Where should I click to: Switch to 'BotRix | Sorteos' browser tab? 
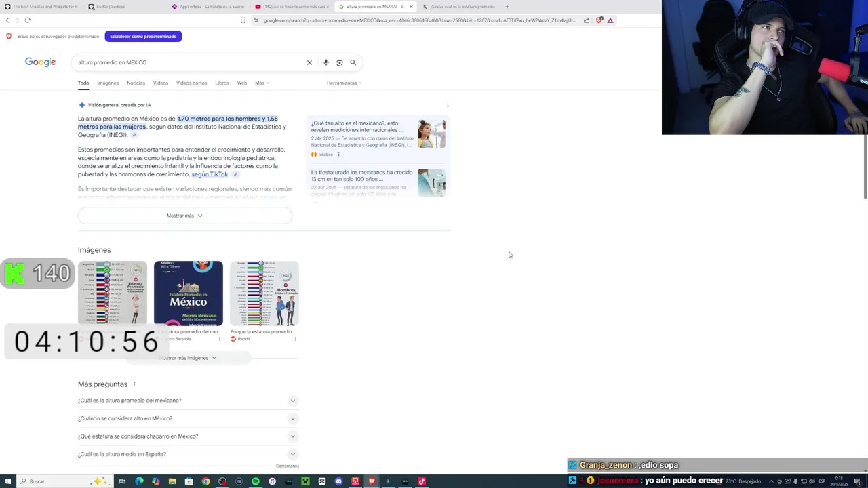pos(125,7)
